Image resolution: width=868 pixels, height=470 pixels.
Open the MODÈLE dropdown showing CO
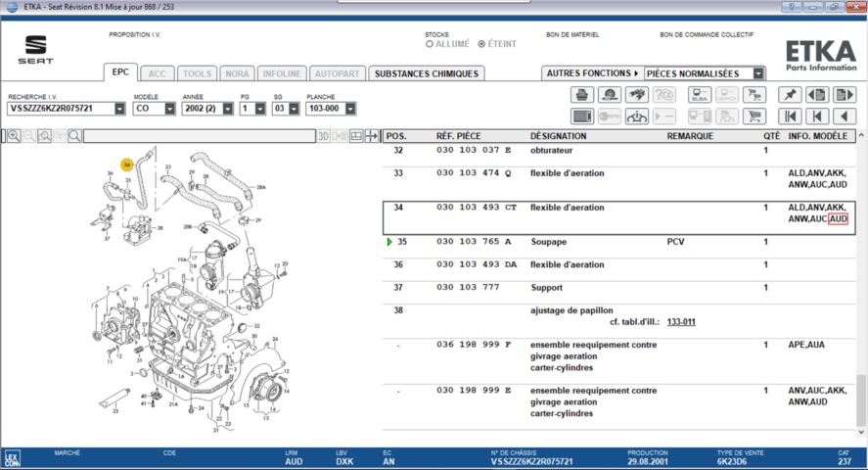[x=169, y=109]
